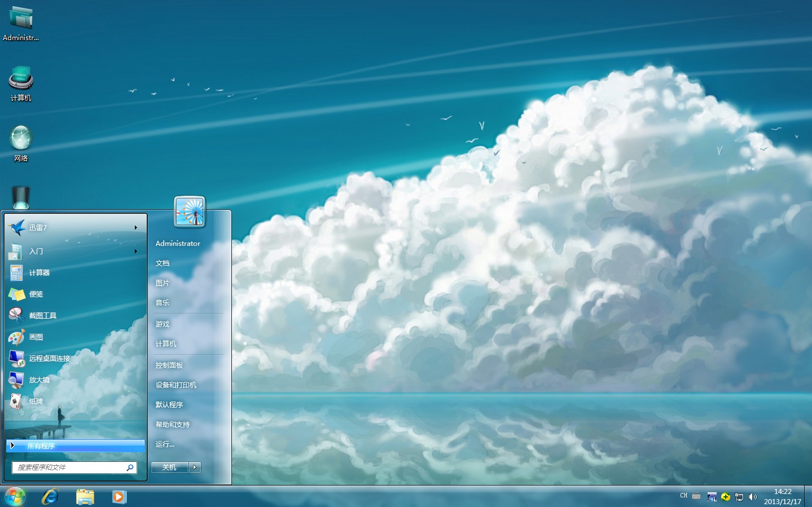Open 设备和打印机
Image resolution: width=812 pixels, height=507 pixels.
point(176,385)
